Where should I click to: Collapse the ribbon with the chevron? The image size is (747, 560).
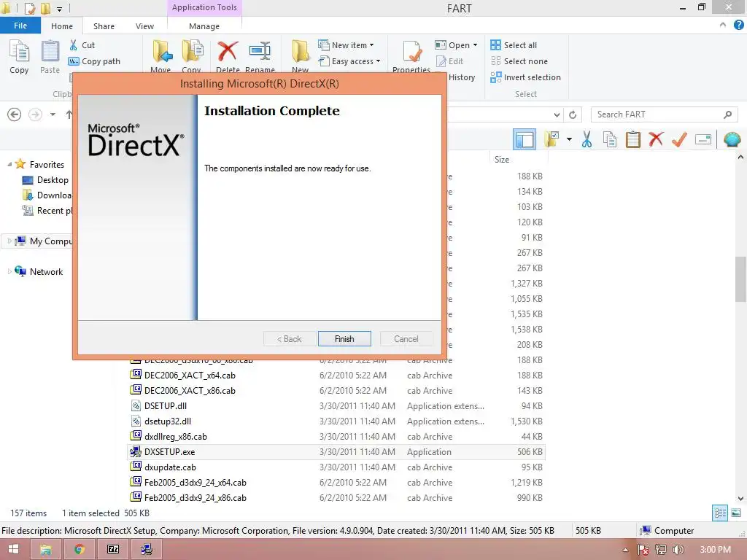(723, 25)
